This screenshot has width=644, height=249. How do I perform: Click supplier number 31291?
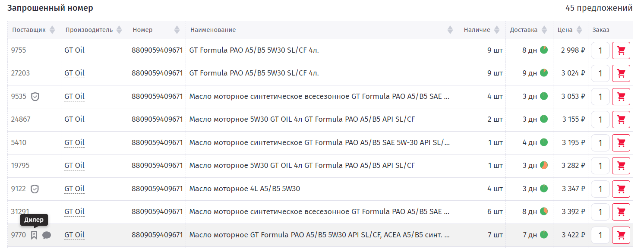pyautogui.click(x=20, y=212)
